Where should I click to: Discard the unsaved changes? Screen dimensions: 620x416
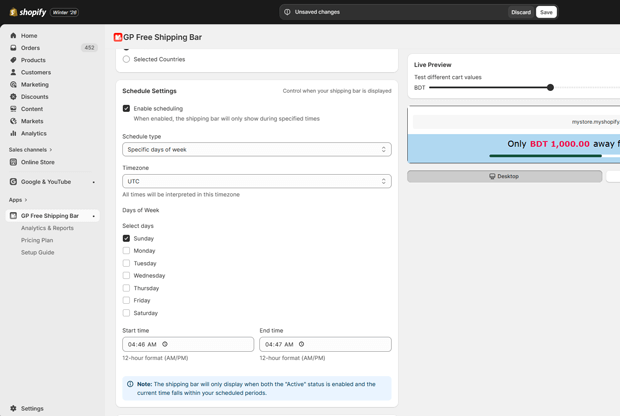click(521, 12)
